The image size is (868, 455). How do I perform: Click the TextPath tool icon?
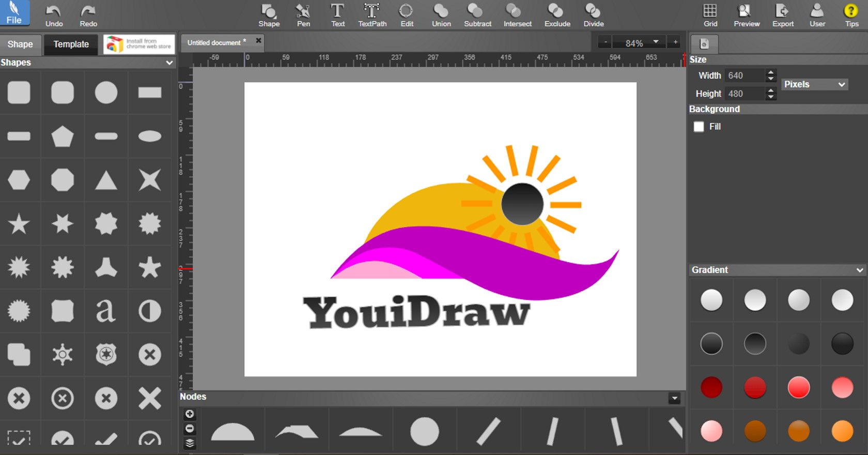372,15
